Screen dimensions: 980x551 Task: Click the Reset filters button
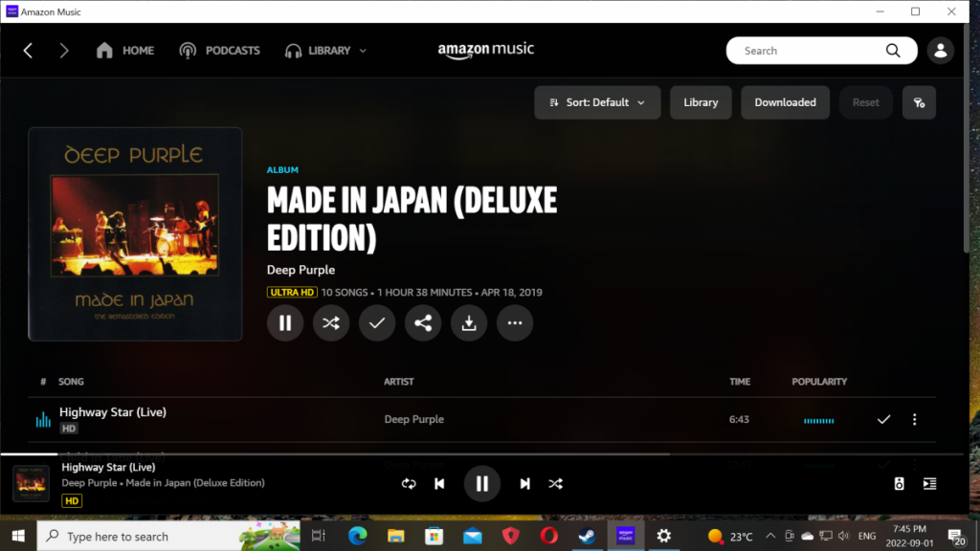865,102
